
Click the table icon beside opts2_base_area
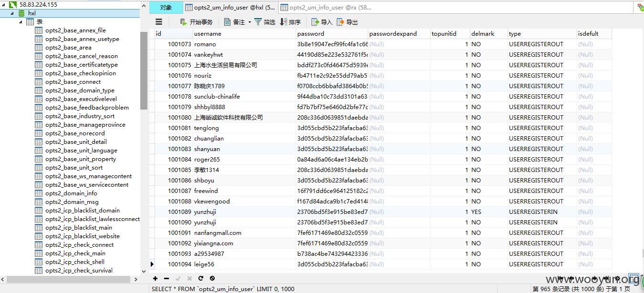39,48
